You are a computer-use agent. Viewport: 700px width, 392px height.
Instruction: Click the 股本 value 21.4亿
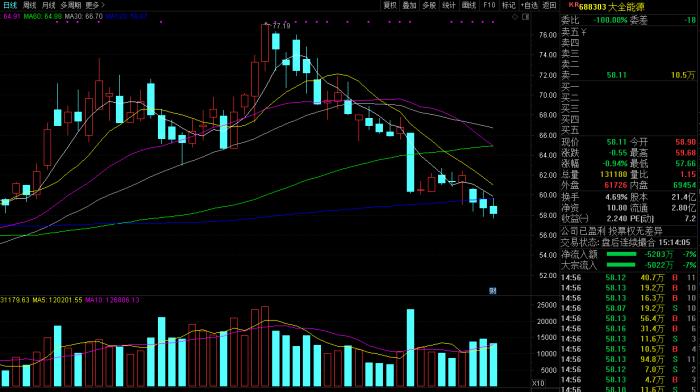(683, 197)
